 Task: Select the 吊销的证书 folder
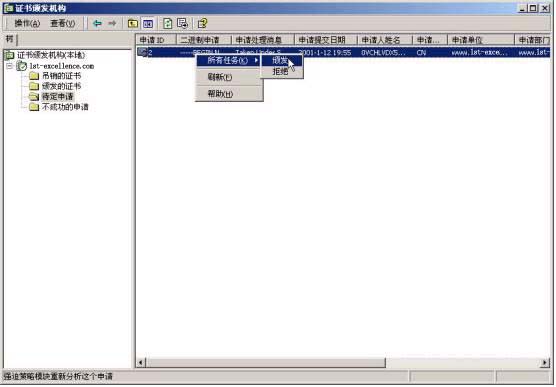pyautogui.click(x=61, y=76)
